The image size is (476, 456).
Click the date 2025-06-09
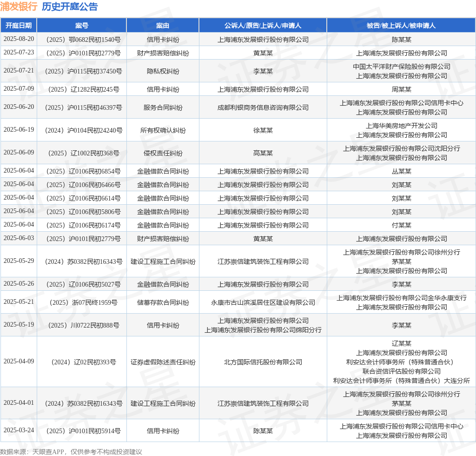(19, 153)
